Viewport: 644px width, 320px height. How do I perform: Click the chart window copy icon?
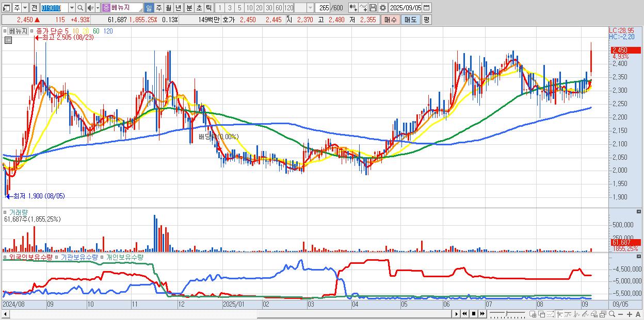point(603,314)
